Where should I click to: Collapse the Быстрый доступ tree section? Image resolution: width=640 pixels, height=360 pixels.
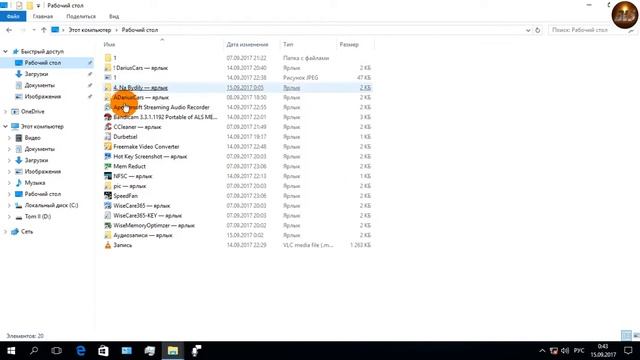(x=5, y=51)
